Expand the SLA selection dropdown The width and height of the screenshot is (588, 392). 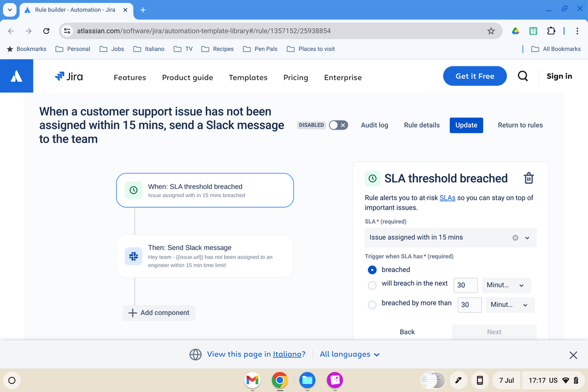tap(527, 238)
